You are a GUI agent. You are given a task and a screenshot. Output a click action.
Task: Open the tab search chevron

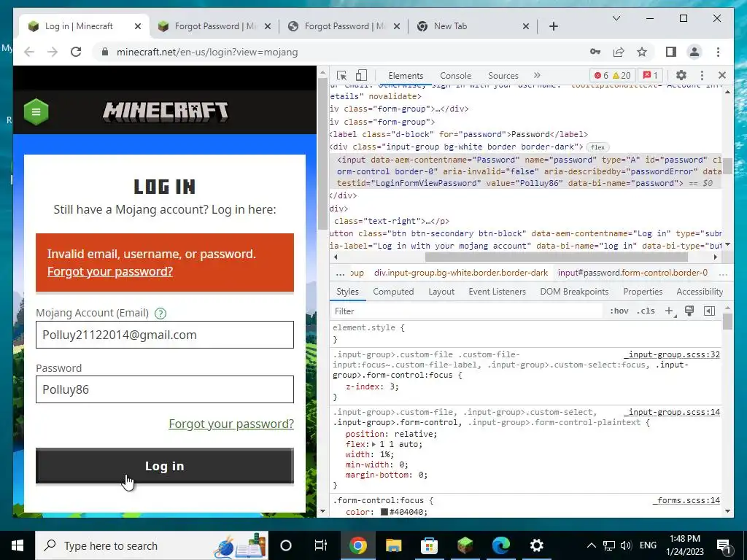coord(616,18)
